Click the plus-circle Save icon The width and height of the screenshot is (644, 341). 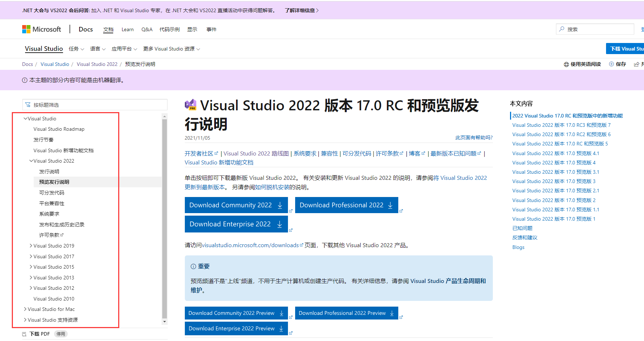coord(611,64)
